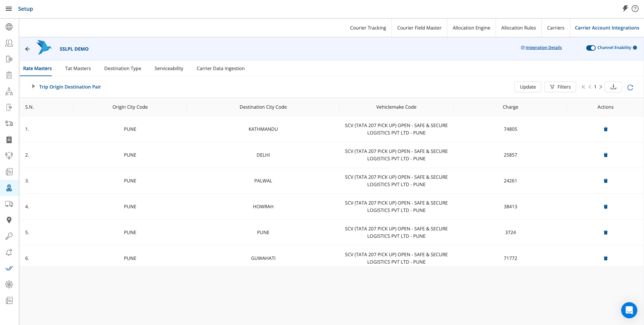The image size is (644, 325).
Task: Refresh the rate masters table
Action: coord(630,88)
